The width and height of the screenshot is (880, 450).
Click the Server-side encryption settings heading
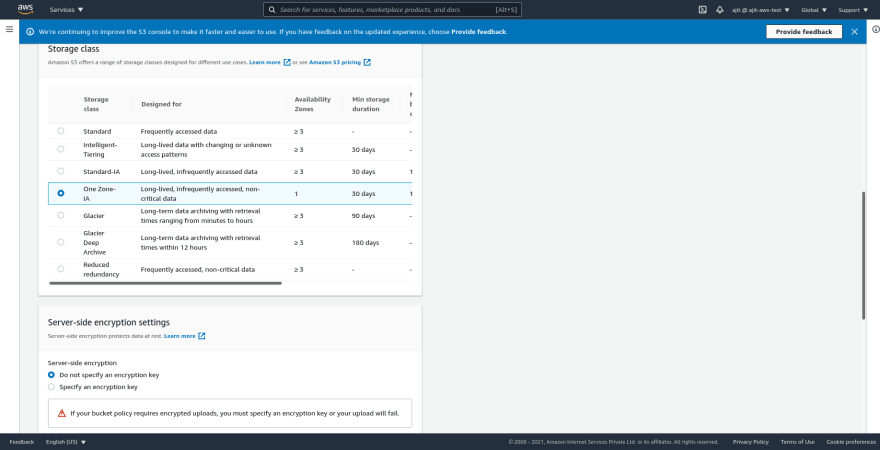[109, 322]
